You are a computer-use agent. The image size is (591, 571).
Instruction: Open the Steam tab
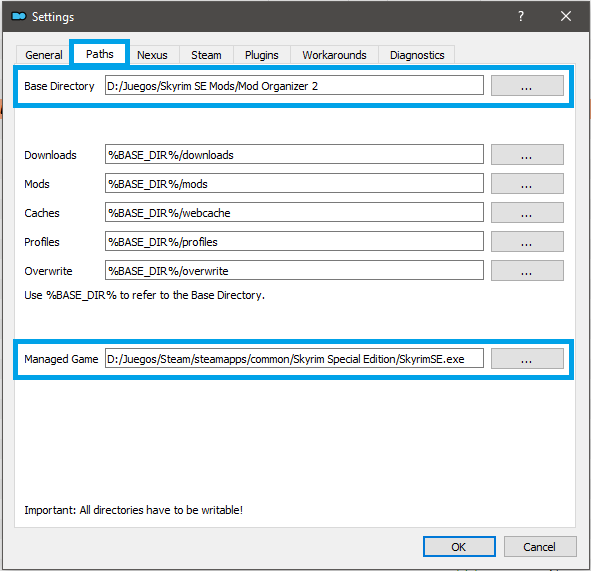pyautogui.click(x=206, y=55)
